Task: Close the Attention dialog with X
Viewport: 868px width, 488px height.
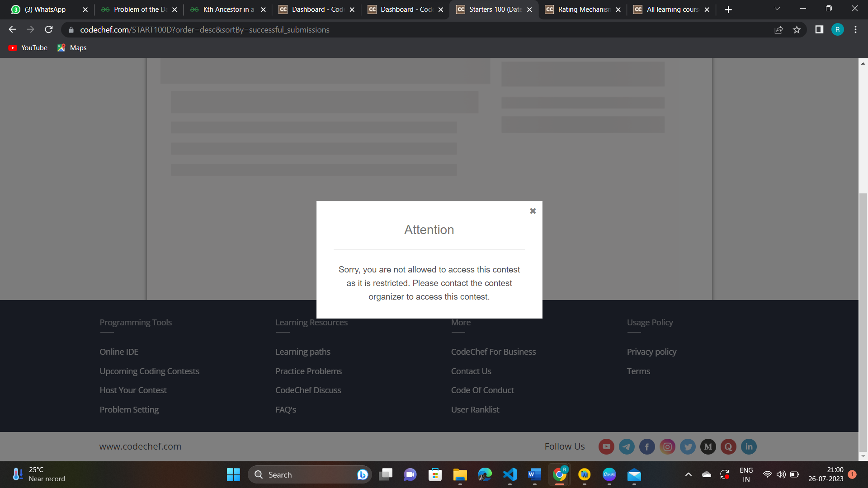Action: click(533, 211)
